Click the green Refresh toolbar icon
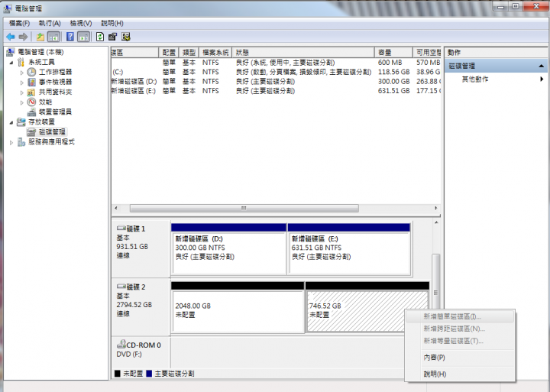The height and width of the screenshot is (392, 550). (100, 37)
